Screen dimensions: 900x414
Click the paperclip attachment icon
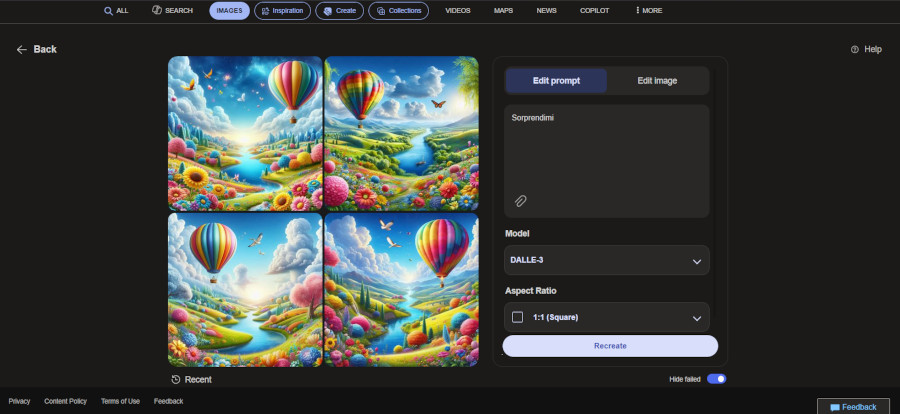pyautogui.click(x=520, y=201)
